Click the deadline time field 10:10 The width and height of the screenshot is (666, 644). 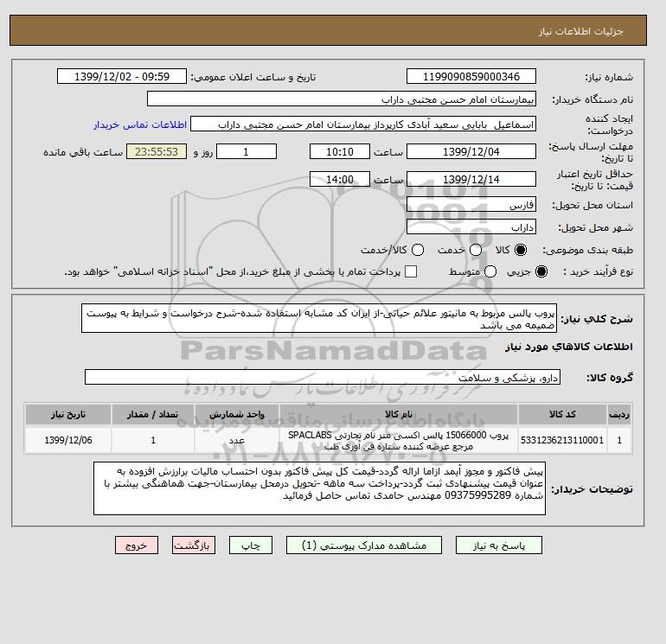pyautogui.click(x=340, y=151)
